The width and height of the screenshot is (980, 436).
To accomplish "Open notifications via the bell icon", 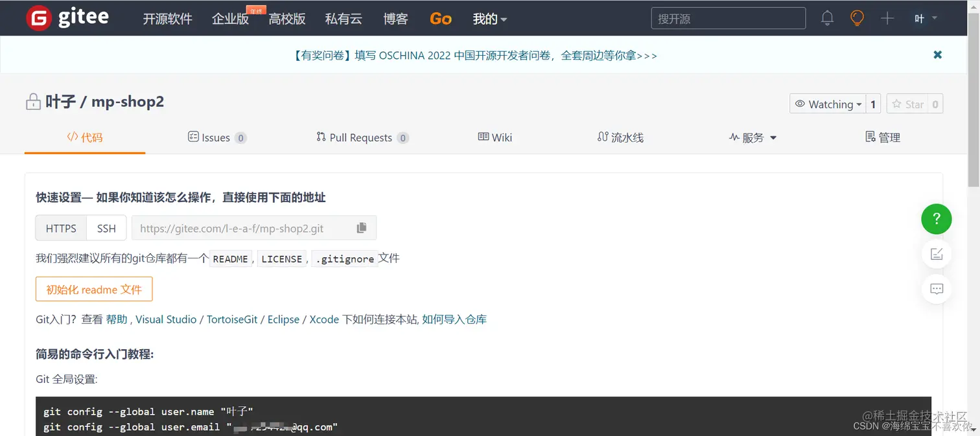I will coord(827,18).
